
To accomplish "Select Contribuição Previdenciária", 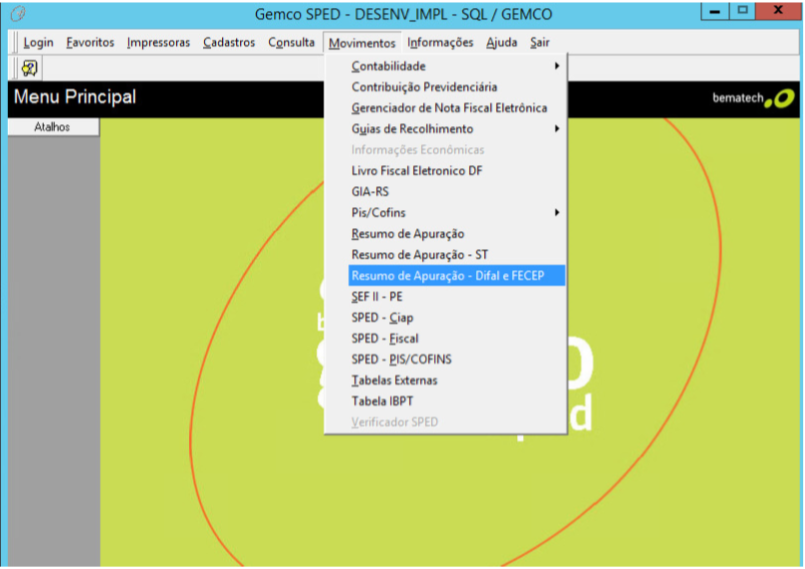I will coord(445,87).
